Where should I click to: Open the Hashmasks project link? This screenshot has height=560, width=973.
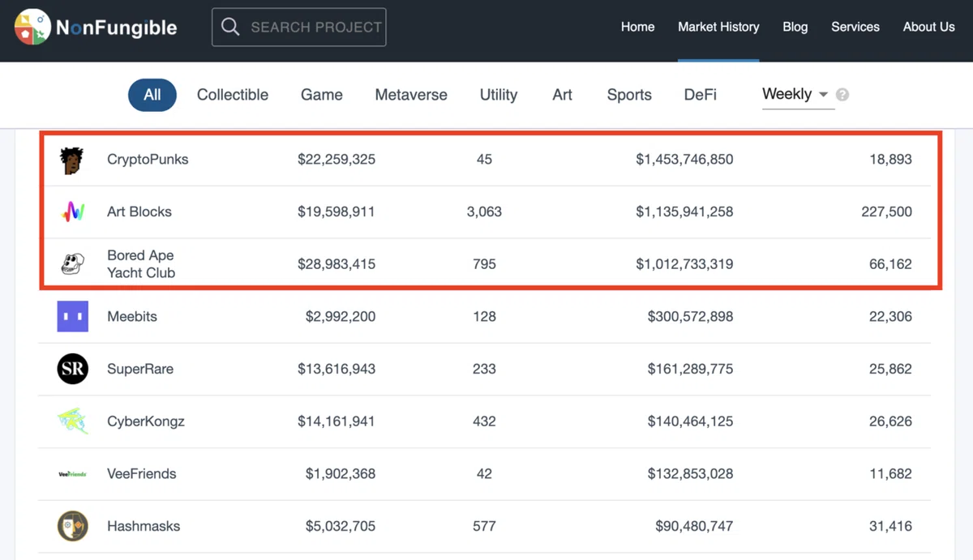(x=144, y=526)
